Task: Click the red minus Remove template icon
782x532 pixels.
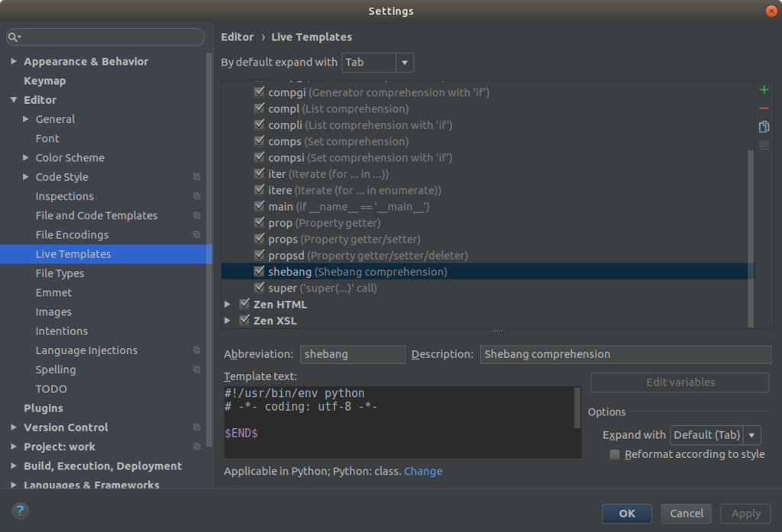Action: [x=764, y=108]
